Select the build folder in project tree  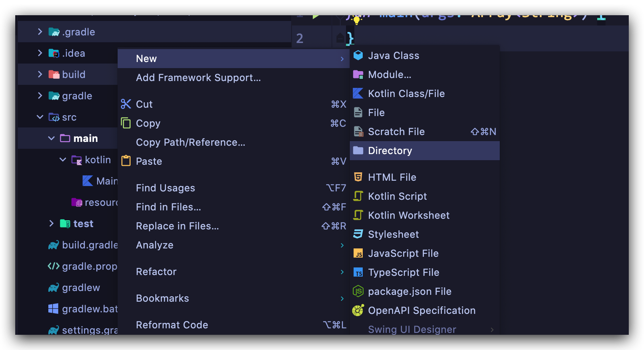tap(73, 75)
